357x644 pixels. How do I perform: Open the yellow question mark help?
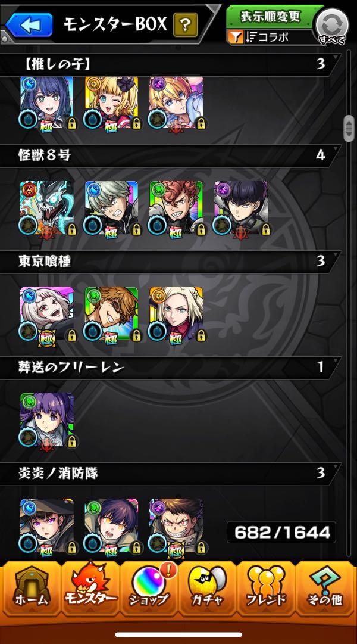click(186, 24)
